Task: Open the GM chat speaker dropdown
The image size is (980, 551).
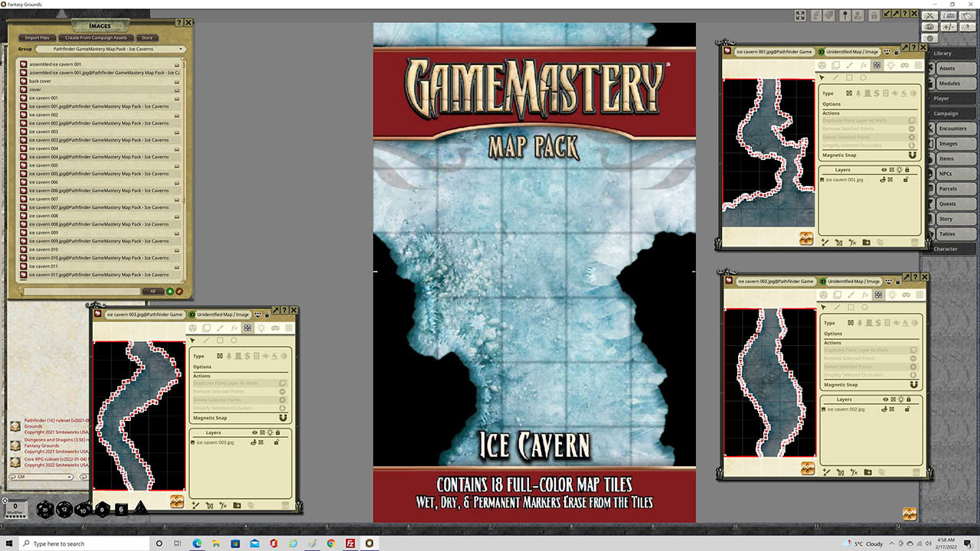Action: [x=42, y=477]
